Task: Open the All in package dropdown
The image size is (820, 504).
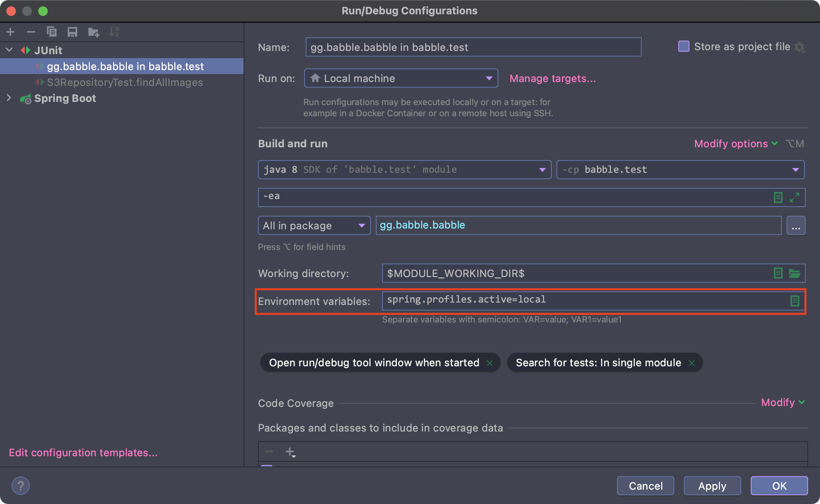Action: point(314,225)
